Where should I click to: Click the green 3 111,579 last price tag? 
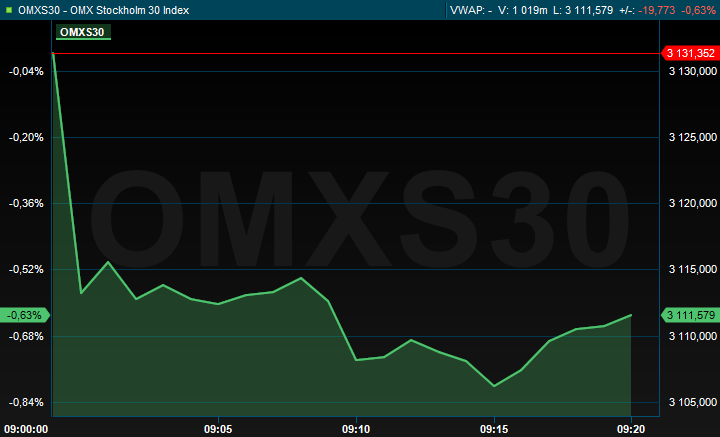[x=690, y=315]
